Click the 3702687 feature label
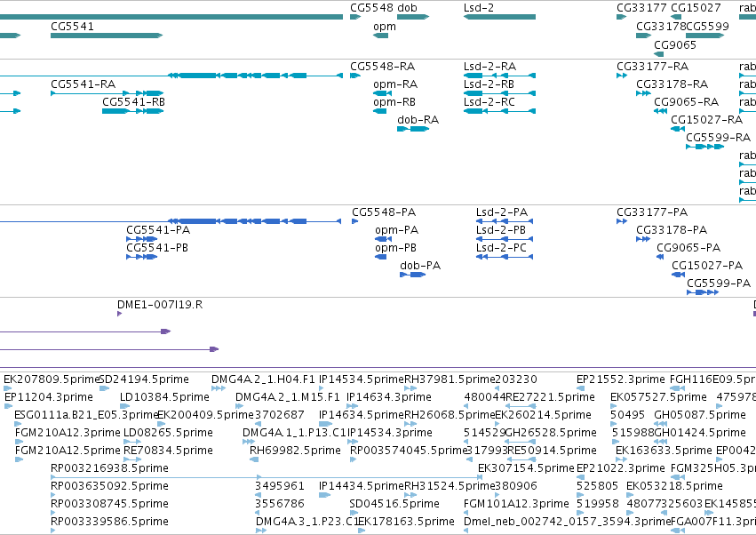 pyautogui.click(x=279, y=415)
